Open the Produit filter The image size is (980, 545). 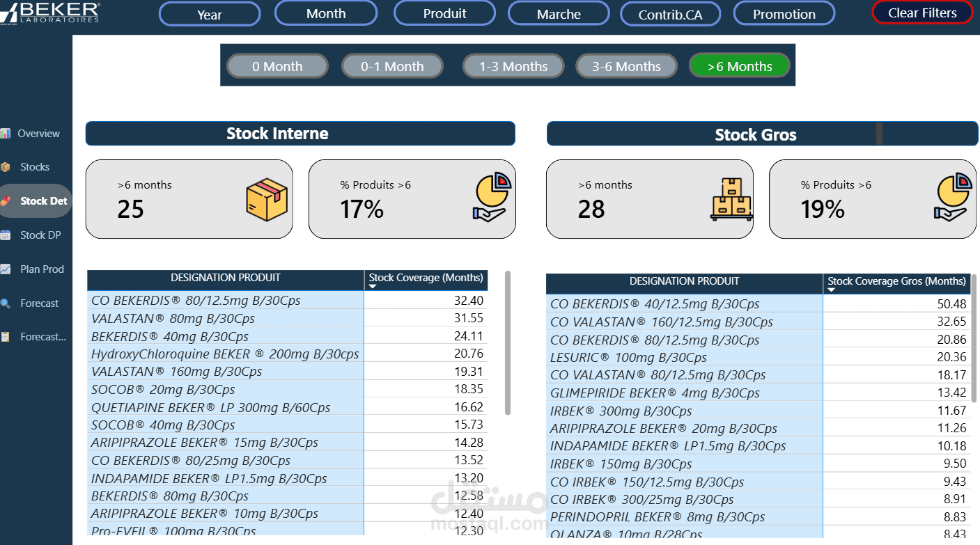tap(445, 13)
